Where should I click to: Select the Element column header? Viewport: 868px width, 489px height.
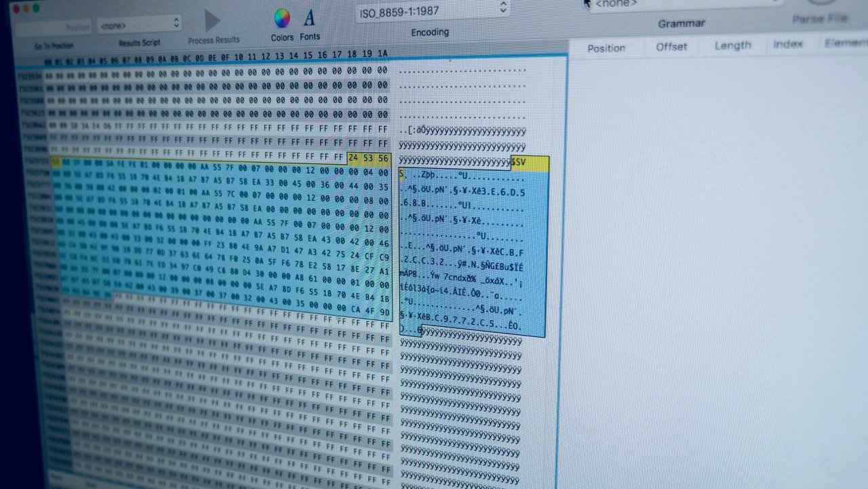point(845,43)
